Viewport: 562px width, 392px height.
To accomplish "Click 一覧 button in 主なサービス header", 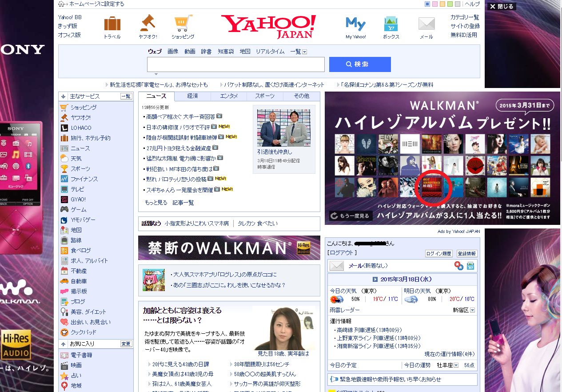I will point(126,96).
